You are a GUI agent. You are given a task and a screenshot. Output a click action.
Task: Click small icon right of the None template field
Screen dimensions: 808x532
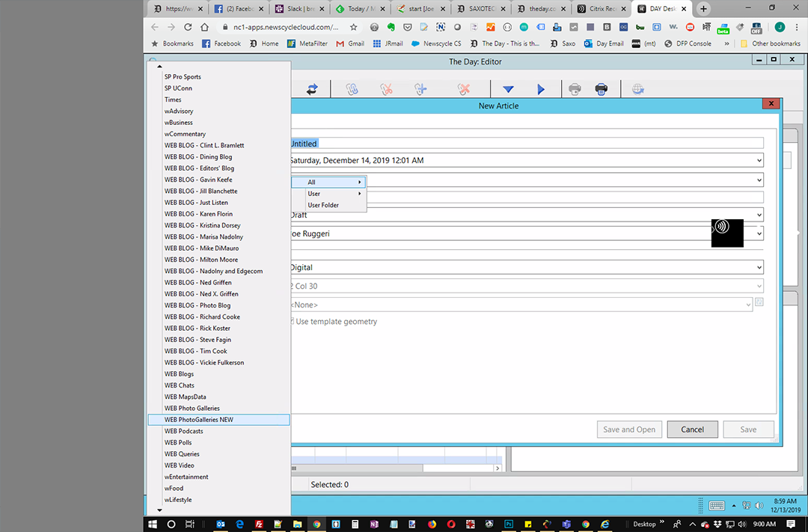click(x=759, y=302)
